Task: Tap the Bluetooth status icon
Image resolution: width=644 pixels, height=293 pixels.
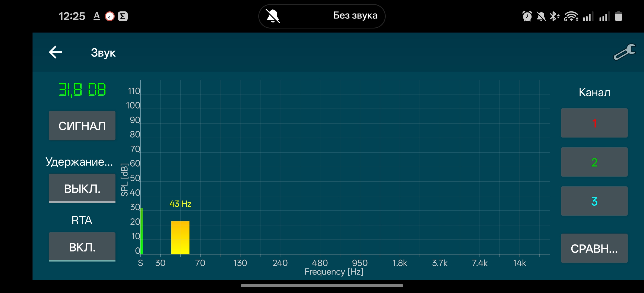Action: [554, 16]
